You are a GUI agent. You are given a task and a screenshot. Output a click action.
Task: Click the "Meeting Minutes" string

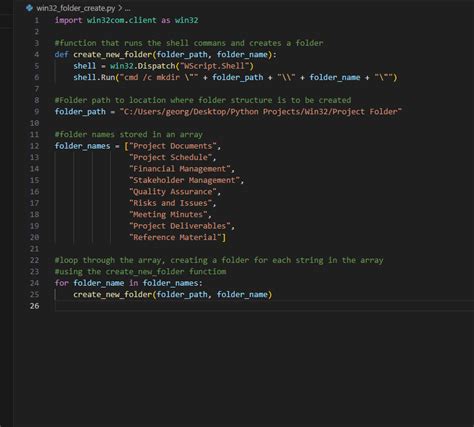point(168,214)
